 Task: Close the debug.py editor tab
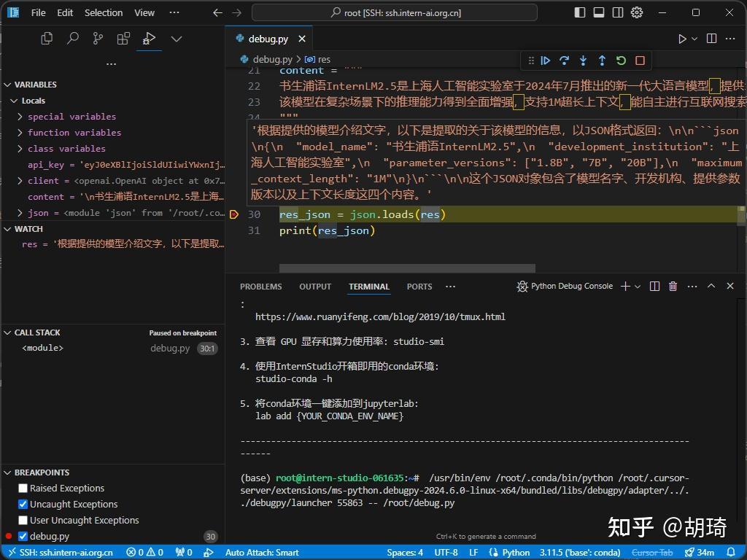point(302,39)
